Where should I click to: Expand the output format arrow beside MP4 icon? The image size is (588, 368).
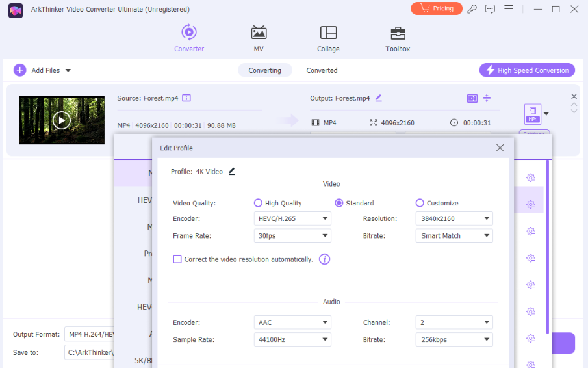pos(546,114)
